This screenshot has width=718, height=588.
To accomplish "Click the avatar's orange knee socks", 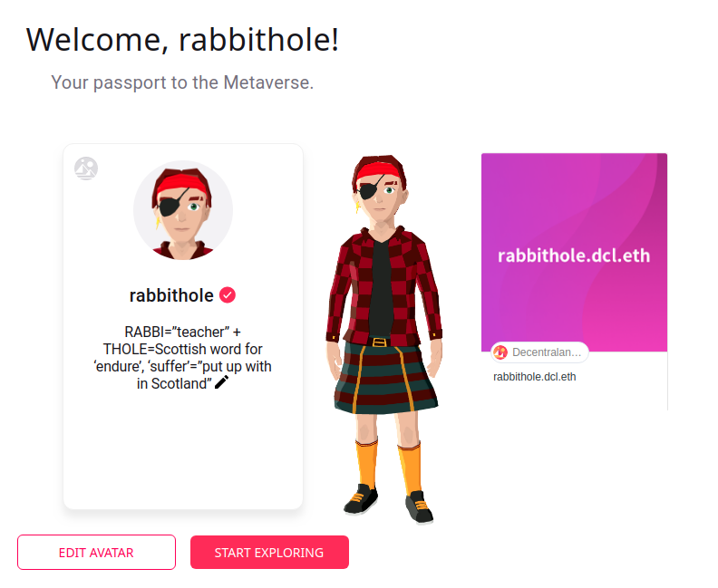I will coord(387,465).
